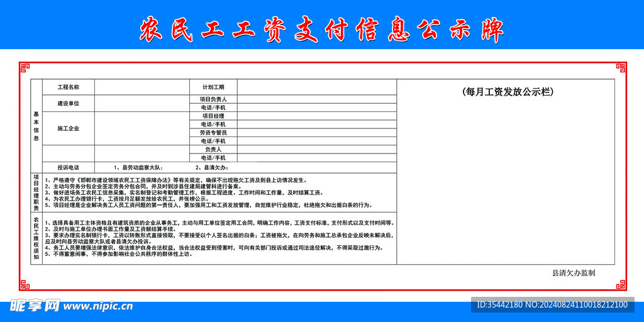The height and width of the screenshot is (322, 644).
Task: Select the text 1、县劳动监察大队：
Action: (x=138, y=167)
